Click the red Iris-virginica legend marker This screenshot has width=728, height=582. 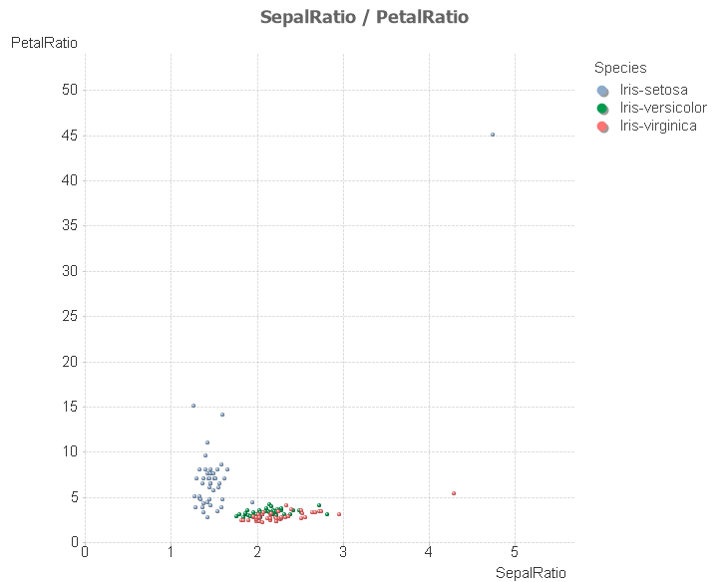click(602, 127)
